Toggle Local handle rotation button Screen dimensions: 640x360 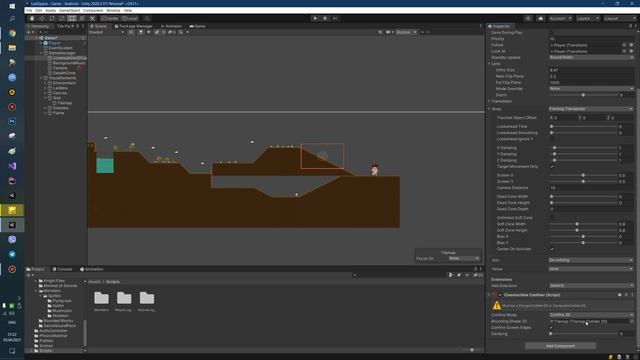coord(129,18)
